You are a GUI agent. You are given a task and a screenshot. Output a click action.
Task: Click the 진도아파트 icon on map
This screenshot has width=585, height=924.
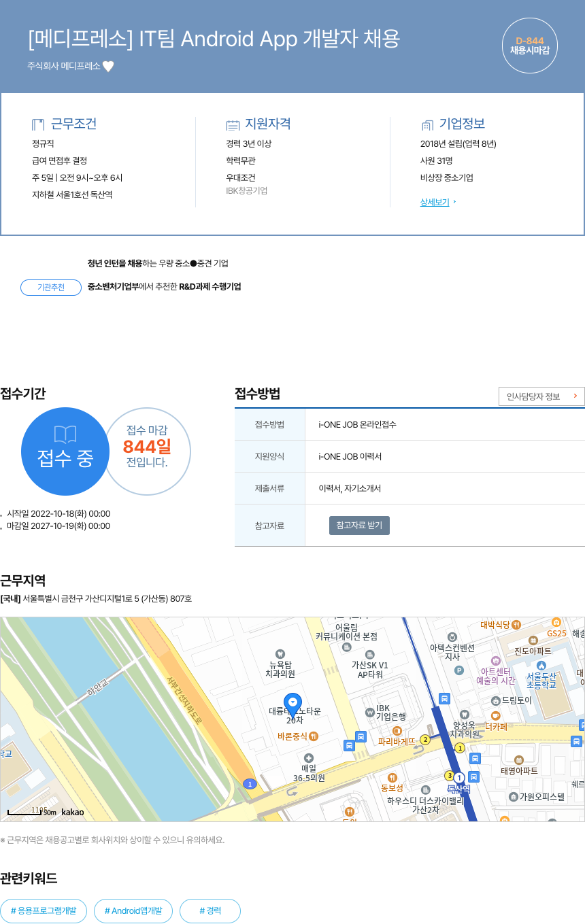tap(533, 640)
